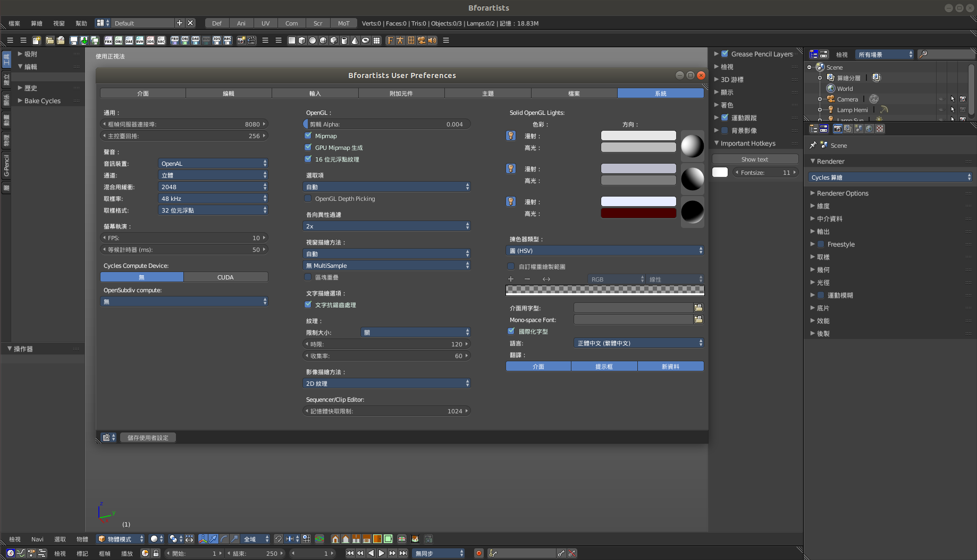Toggle 國際化字型 checkbox
The image size is (977, 560).
pyautogui.click(x=511, y=331)
